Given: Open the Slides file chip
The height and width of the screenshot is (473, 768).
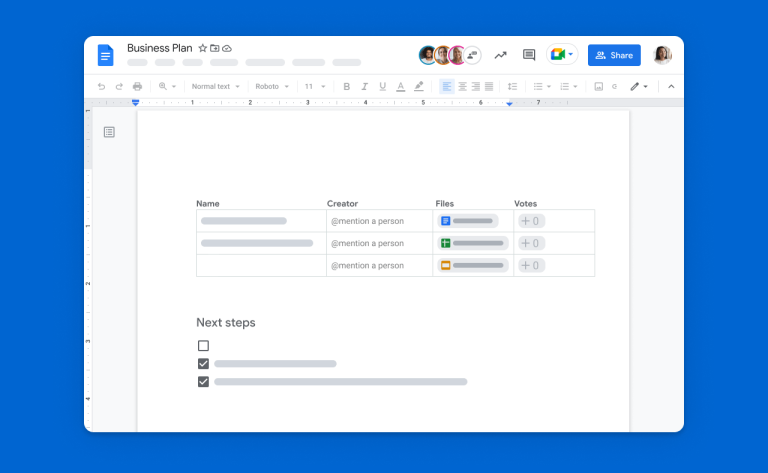Looking at the screenshot, I should point(473,265).
